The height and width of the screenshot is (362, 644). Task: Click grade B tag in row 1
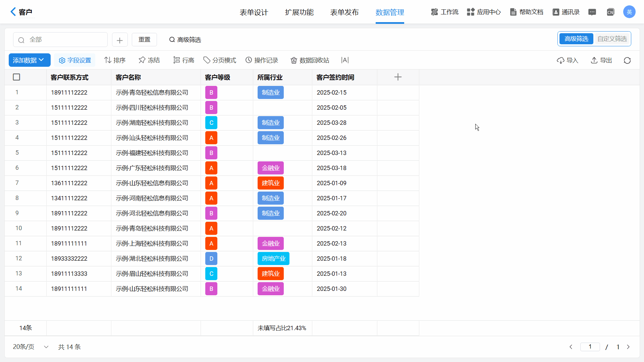(211, 93)
